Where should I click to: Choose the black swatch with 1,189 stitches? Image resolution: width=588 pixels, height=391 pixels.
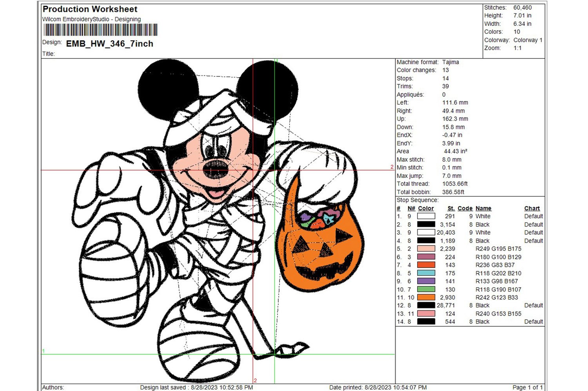[x=426, y=241]
